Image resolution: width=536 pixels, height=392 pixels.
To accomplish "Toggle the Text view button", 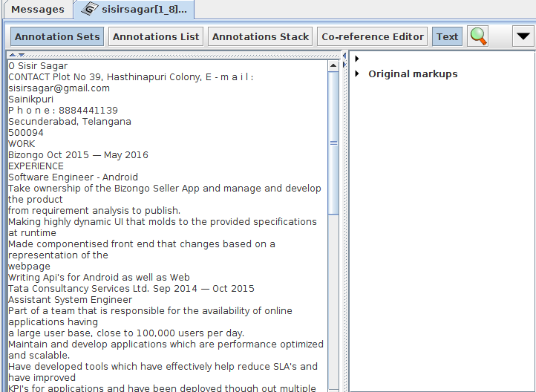I will [447, 36].
